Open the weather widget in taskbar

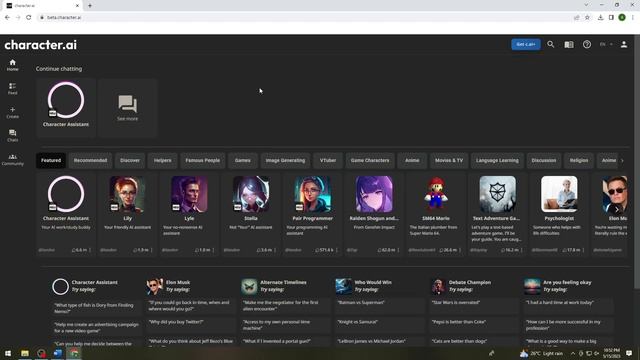click(x=541, y=353)
